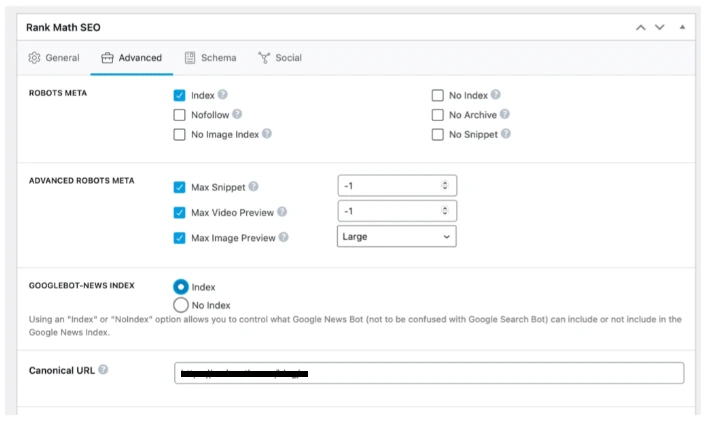Image resolution: width=708 pixels, height=425 pixels.
Task: Check the No Archive checkbox
Action: tap(438, 115)
